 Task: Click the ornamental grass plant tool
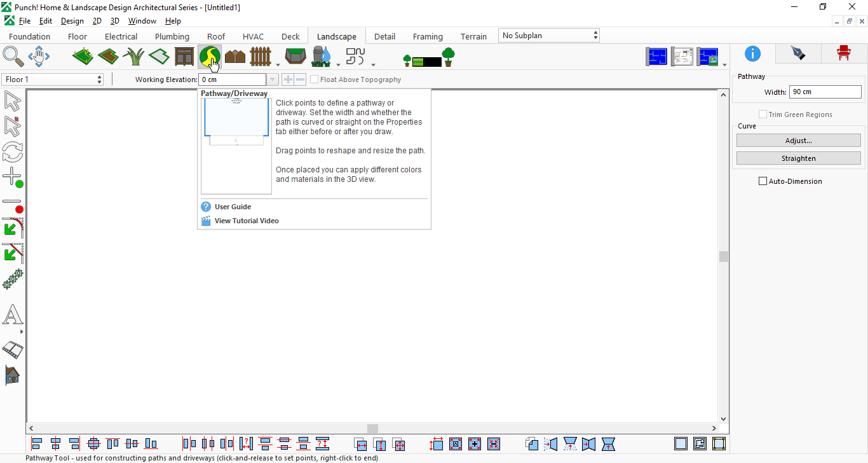pos(133,57)
